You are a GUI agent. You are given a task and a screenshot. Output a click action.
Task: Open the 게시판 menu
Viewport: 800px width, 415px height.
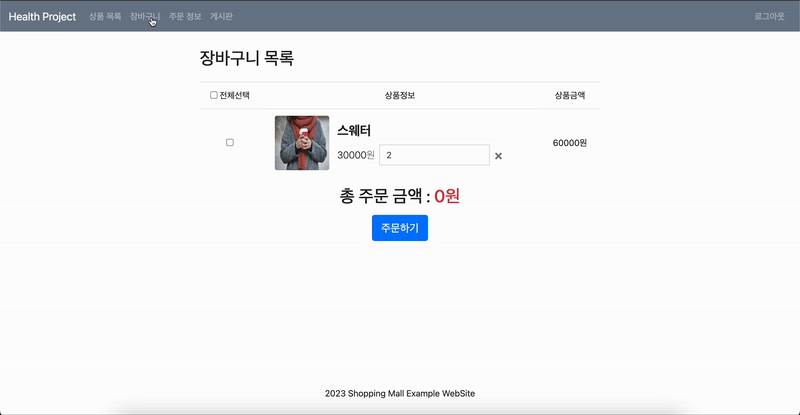(x=221, y=16)
